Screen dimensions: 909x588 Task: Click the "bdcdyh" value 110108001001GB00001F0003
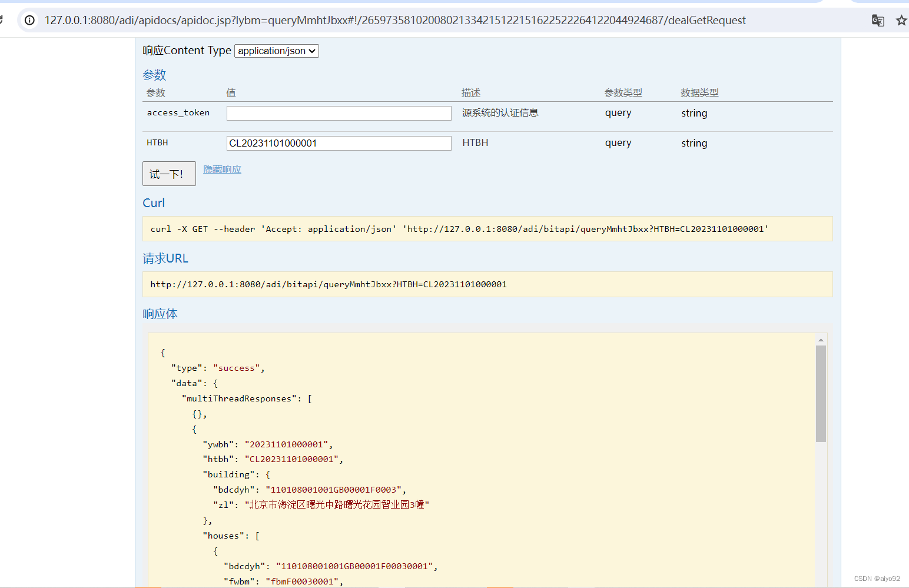pos(333,490)
